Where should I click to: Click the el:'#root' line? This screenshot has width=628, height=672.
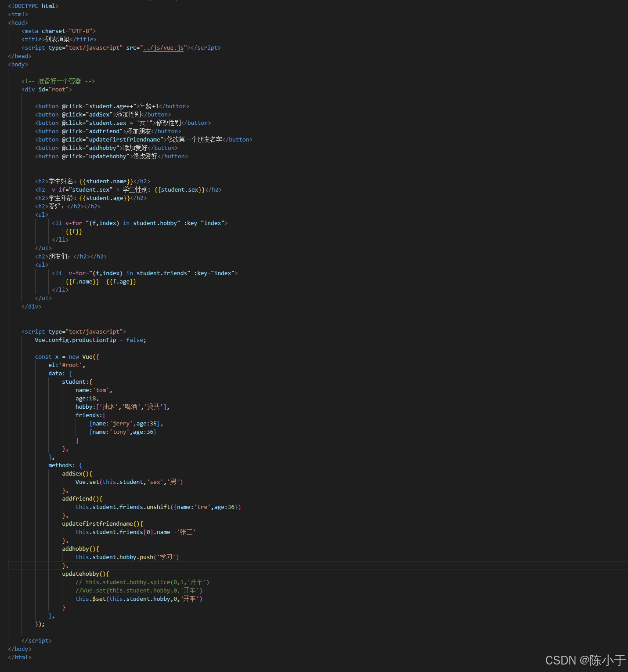point(67,365)
